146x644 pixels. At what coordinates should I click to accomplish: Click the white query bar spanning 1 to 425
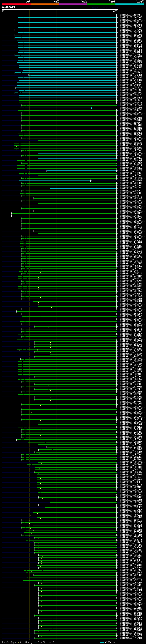click(x=60, y=10)
